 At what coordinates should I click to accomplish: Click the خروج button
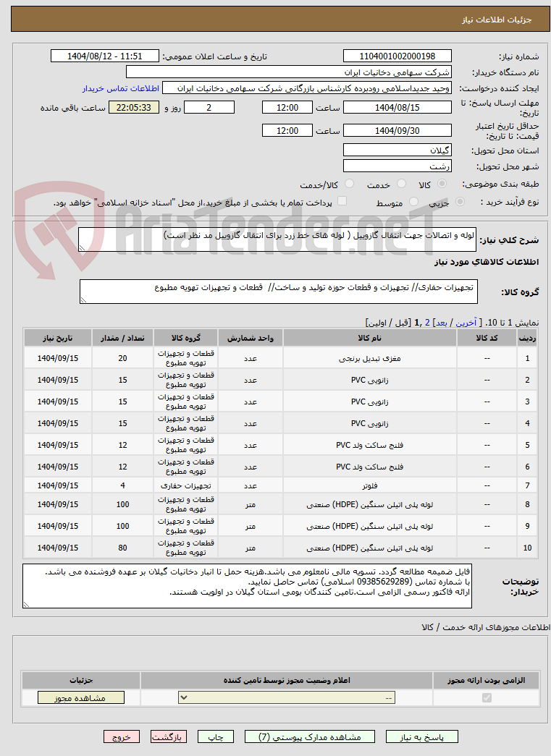(122, 736)
